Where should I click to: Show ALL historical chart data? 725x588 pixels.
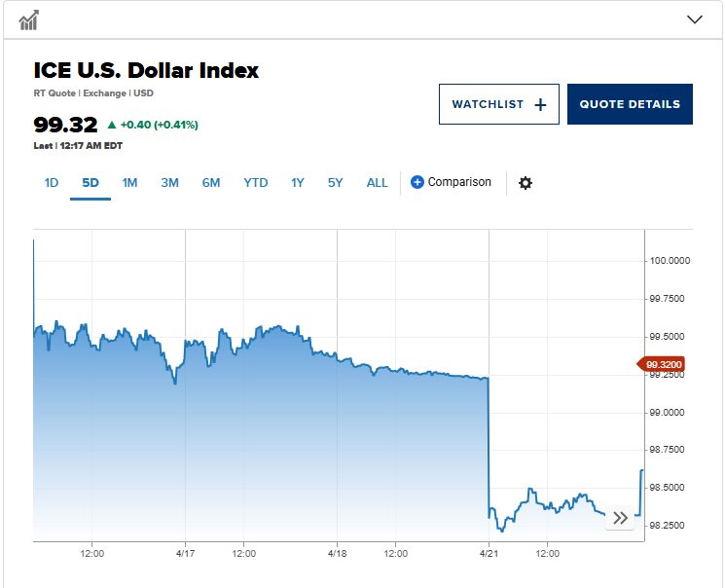[x=377, y=182]
